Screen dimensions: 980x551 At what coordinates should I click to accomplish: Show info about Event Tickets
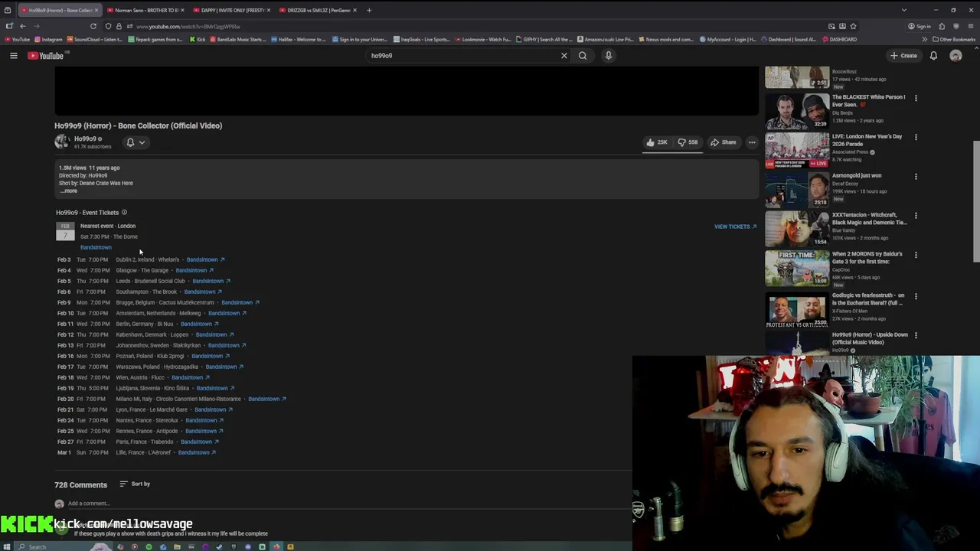tap(124, 212)
